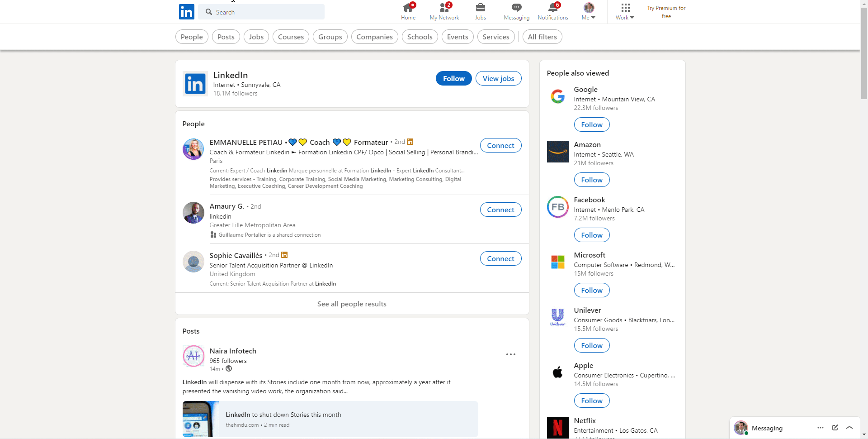
Task: Follow Apple
Action: tap(592, 401)
